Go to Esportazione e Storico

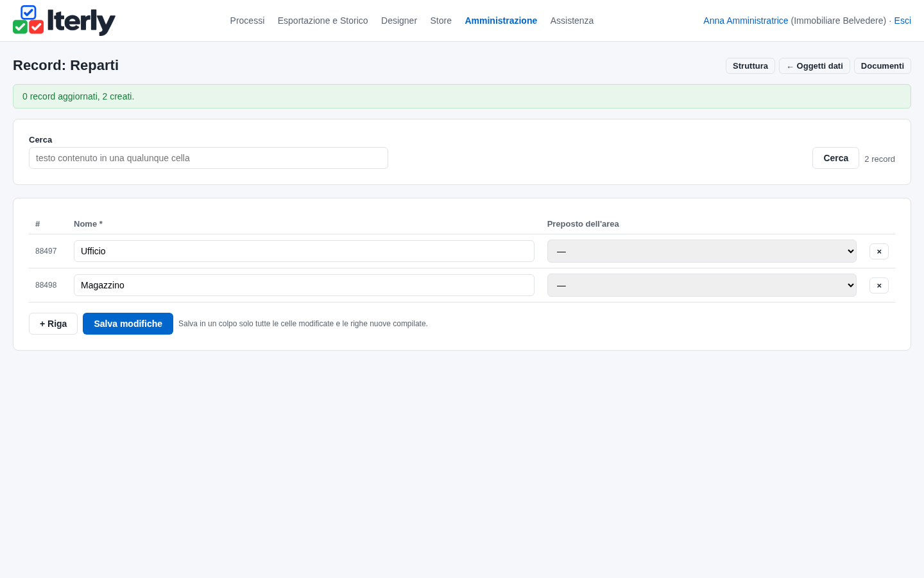click(323, 21)
